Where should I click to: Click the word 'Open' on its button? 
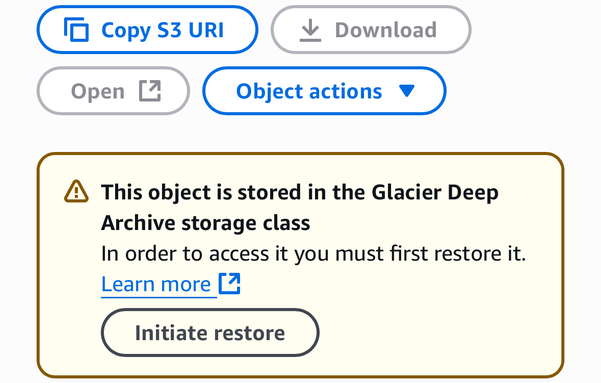[98, 92]
